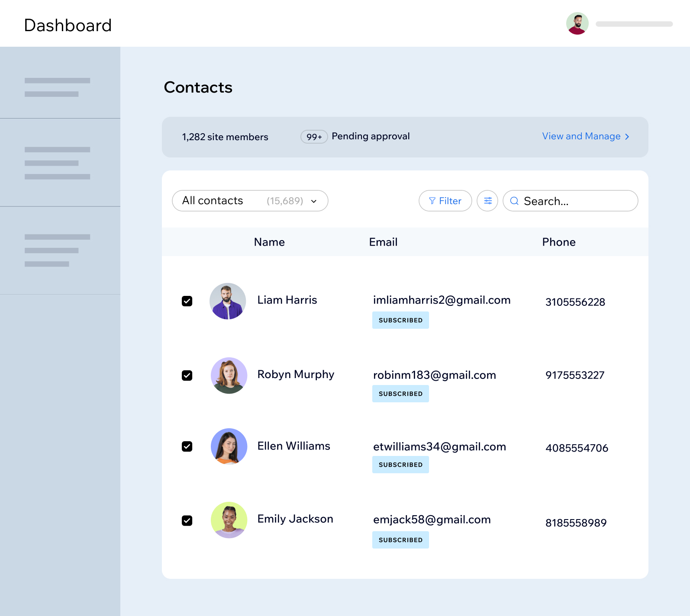Deselect the Ellen Williams row checkbox
The width and height of the screenshot is (690, 616).
click(x=187, y=446)
